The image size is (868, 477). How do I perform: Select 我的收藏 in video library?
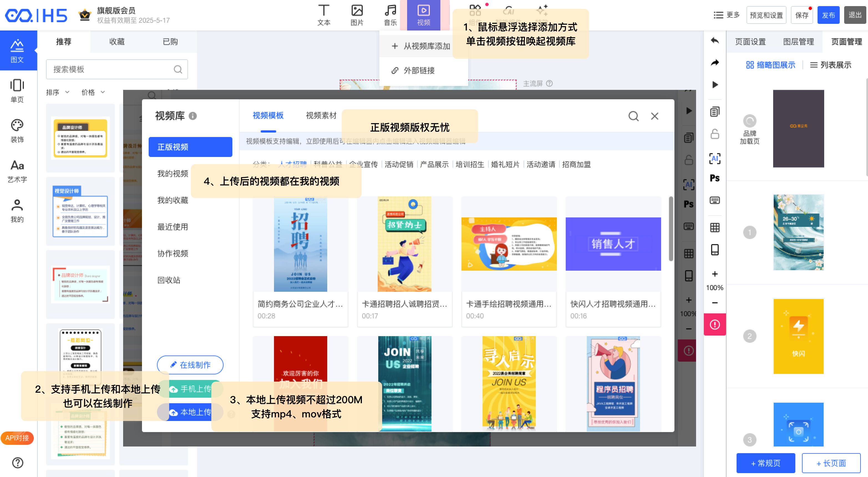pyautogui.click(x=172, y=200)
